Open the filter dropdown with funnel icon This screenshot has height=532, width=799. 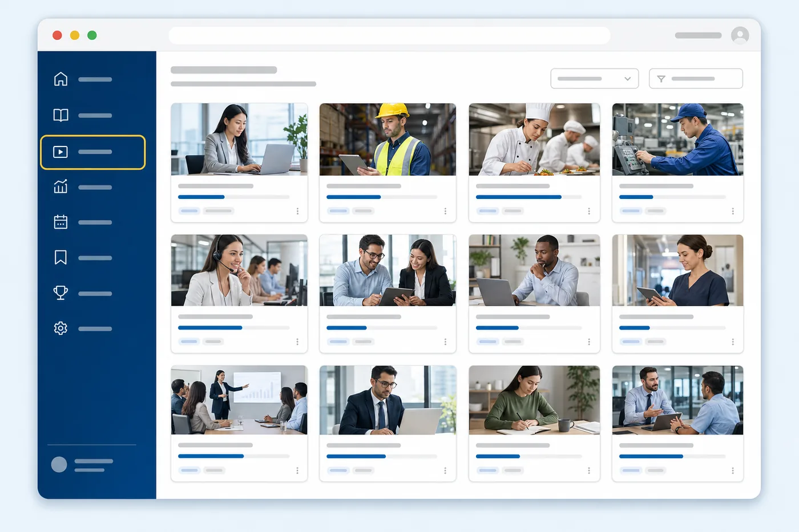(x=696, y=79)
